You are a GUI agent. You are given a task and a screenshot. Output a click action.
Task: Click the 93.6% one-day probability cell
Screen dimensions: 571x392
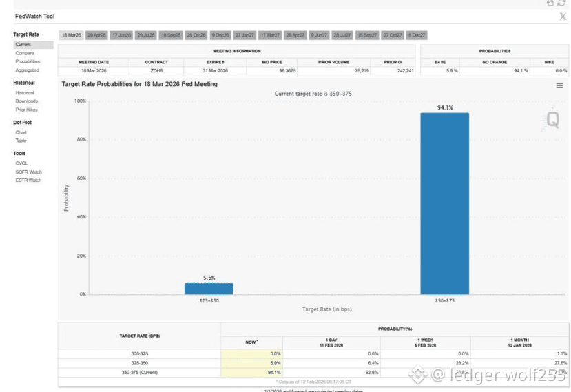click(x=331, y=372)
